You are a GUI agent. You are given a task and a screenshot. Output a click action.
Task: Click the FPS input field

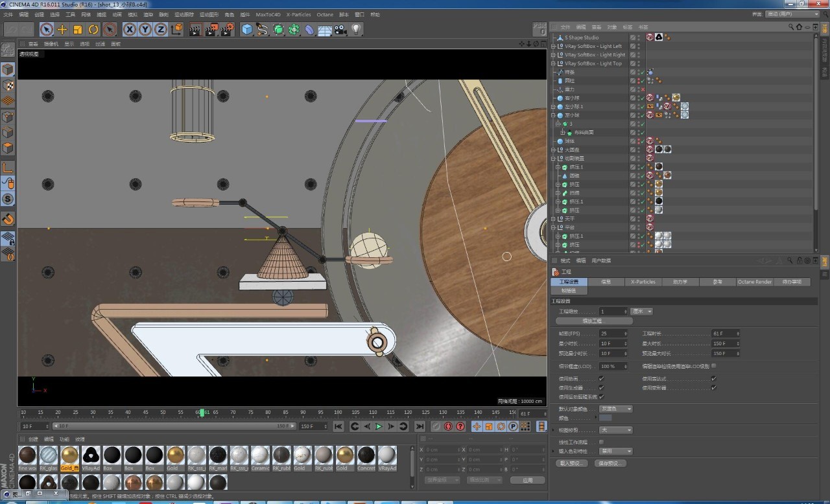[613, 334]
